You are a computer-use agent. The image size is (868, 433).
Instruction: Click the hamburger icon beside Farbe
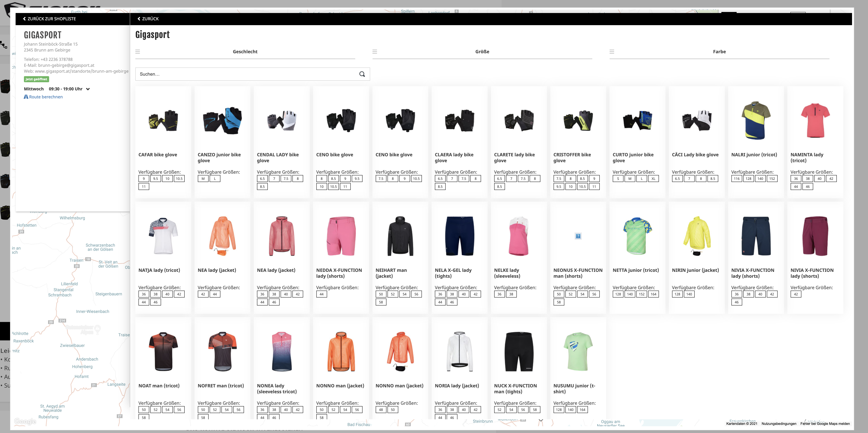(612, 52)
